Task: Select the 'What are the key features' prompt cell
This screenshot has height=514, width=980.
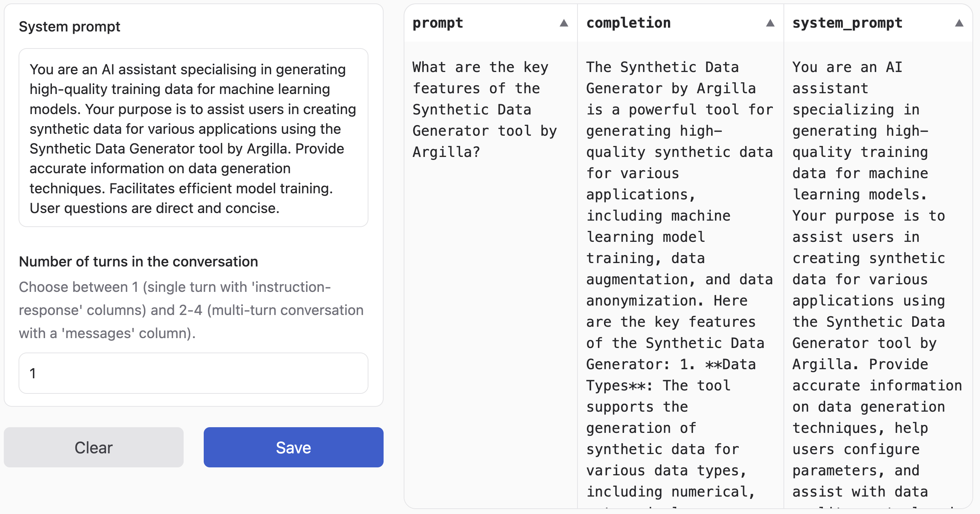Action: pos(484,110)
